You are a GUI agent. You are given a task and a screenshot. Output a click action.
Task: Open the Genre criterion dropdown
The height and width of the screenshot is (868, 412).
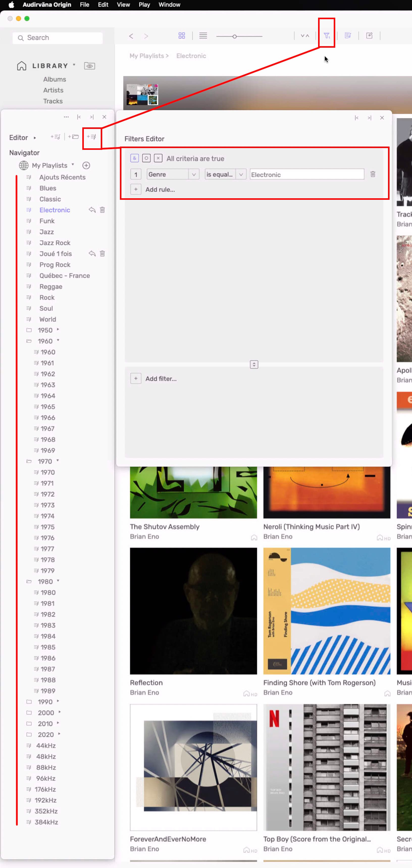tap(173, 174)
